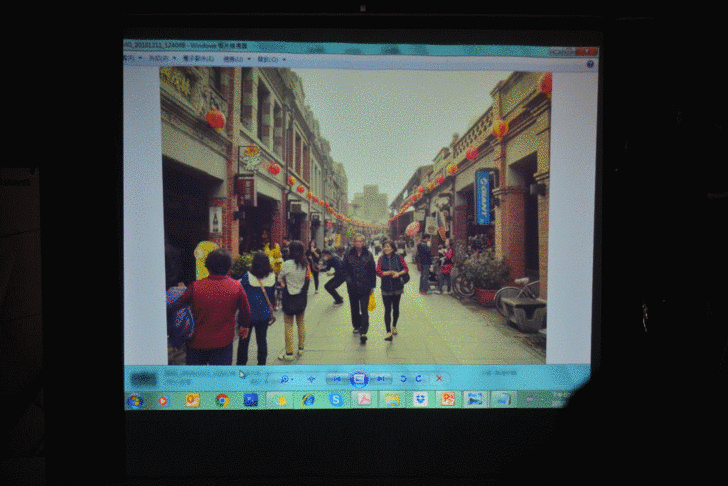Open PowerPoint from the taskbar
The width and height of the screenshot is (728, 486).
[x=447, y=399]
